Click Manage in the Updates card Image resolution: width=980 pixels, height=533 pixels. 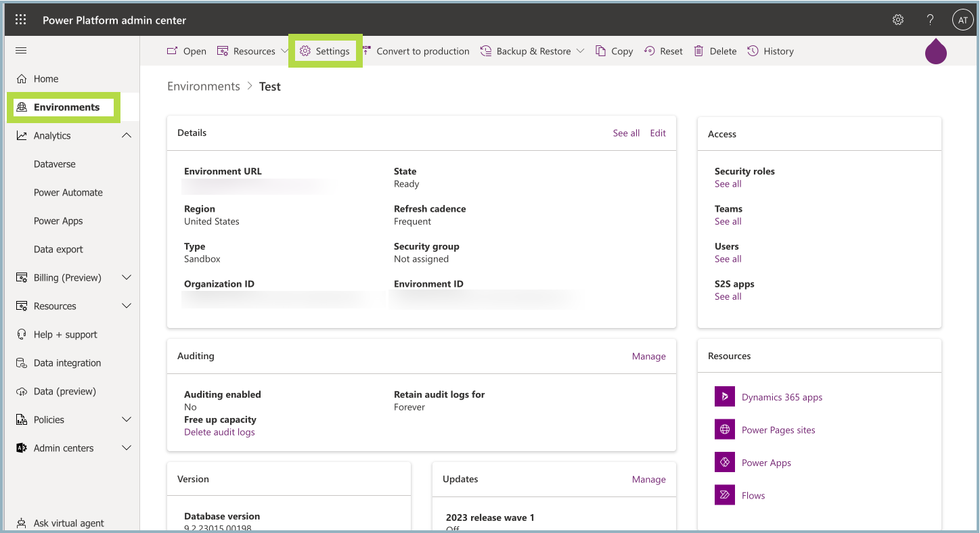[649, 480]
